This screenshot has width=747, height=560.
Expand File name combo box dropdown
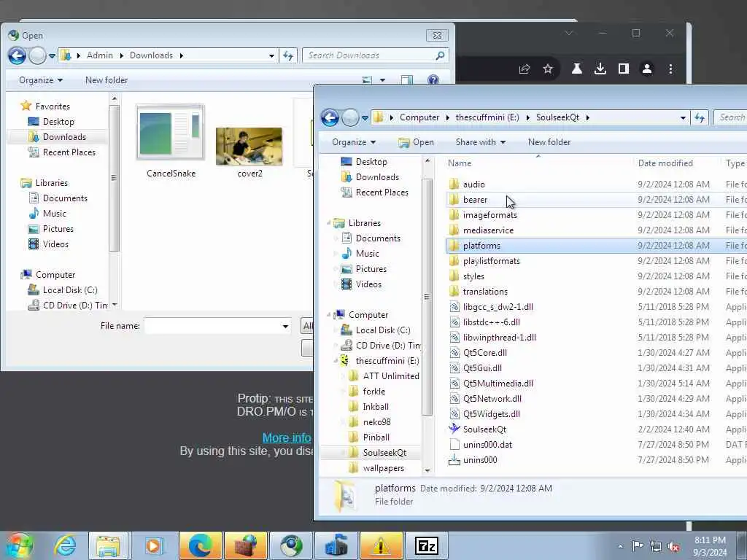(285, 326)
